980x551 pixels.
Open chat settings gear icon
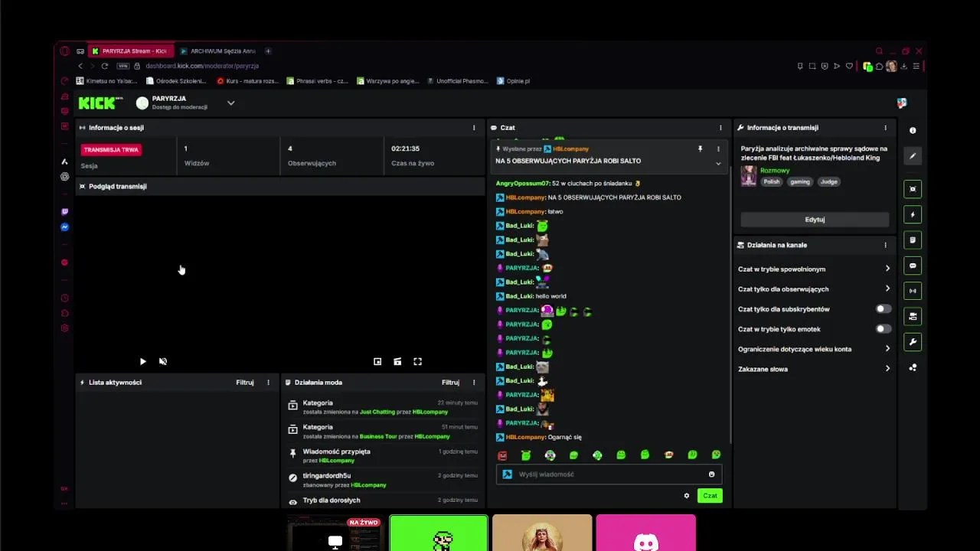coord(686,496)
